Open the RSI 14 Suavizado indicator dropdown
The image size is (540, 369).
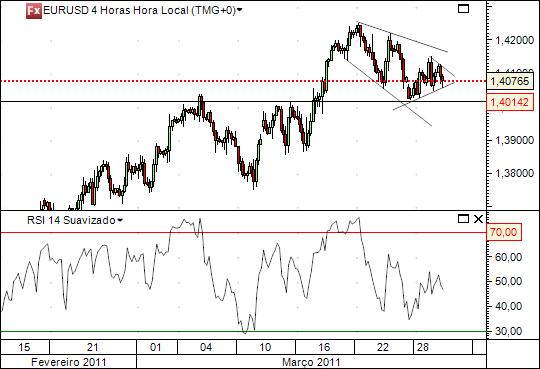pos(120,220)
